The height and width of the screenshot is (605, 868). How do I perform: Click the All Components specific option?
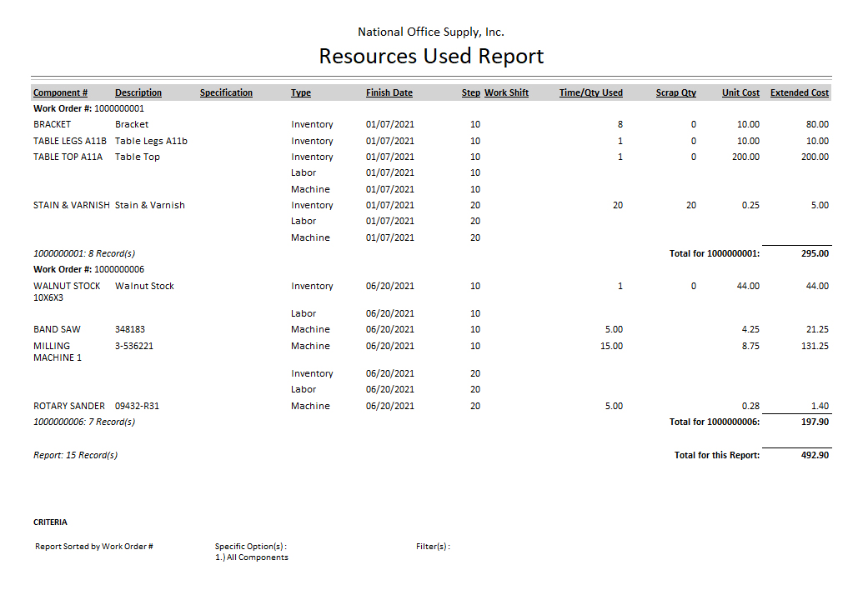(x=252, y=557)
